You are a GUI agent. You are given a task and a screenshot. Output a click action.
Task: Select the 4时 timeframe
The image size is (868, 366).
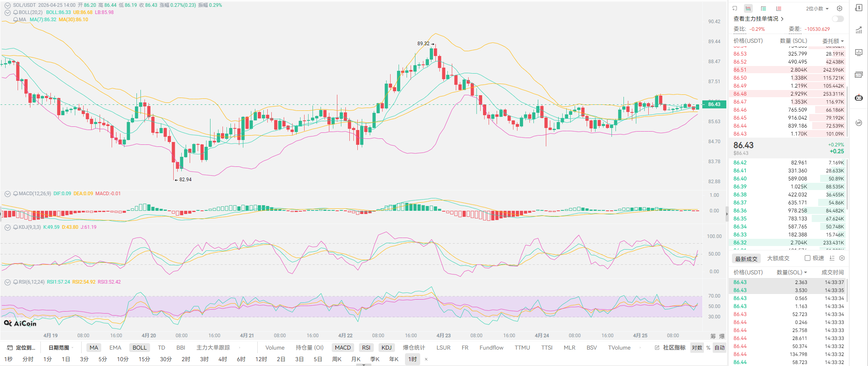223,359
